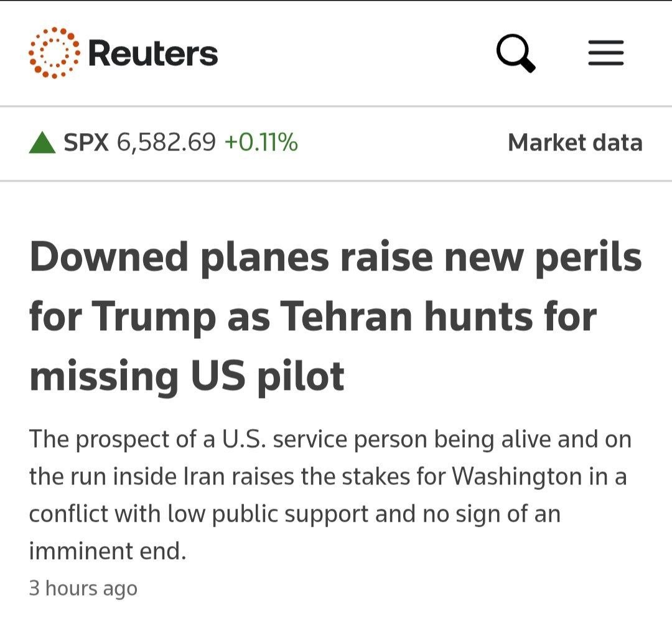This screenshot has height=625, width=672.
Task: Open the hamburger navigation menu
Action: point(605,53)
